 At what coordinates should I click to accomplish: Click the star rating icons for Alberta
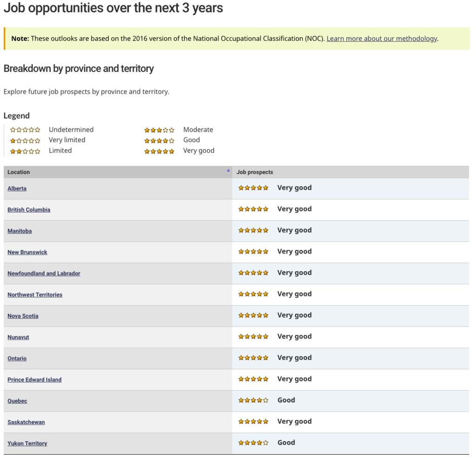coord(253,188)
